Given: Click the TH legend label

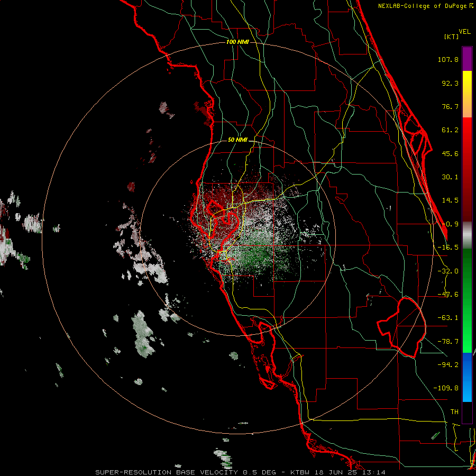Looking at the screenshot, I should click(454, 411).
